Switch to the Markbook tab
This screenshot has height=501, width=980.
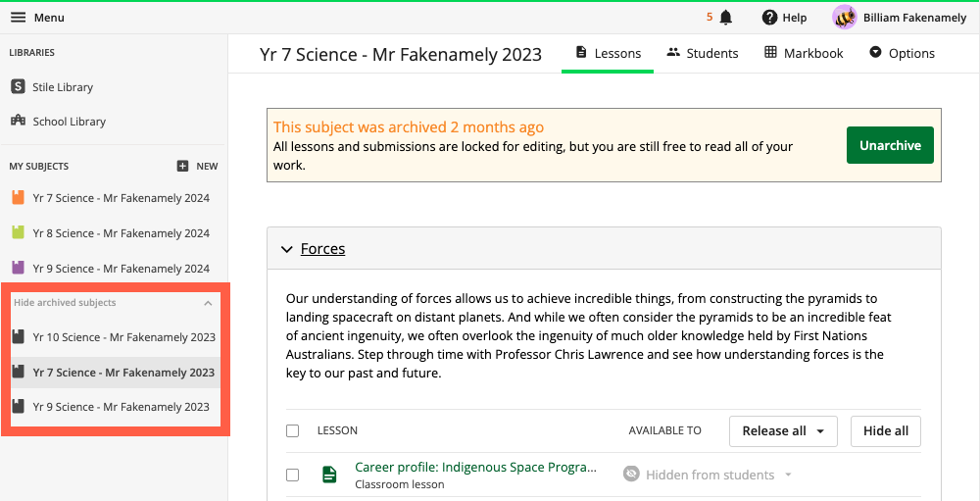tap(804, 53)
